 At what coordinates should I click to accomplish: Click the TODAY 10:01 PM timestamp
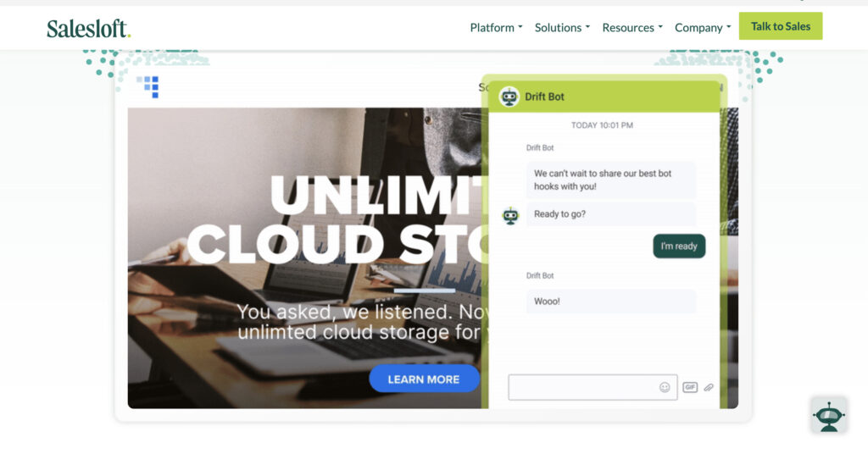[603, 125]
